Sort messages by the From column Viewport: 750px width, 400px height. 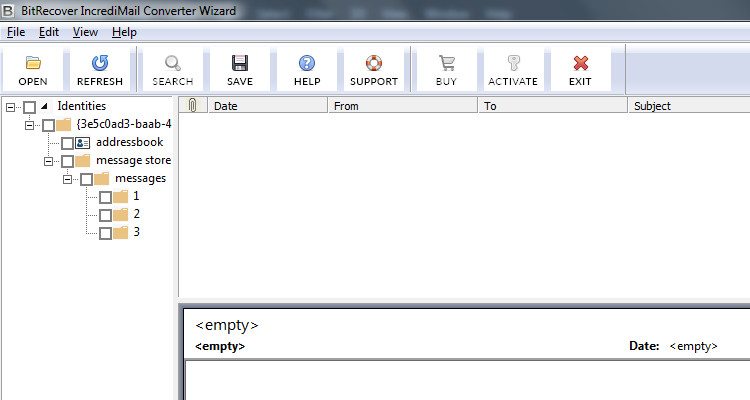coord(403,105)
